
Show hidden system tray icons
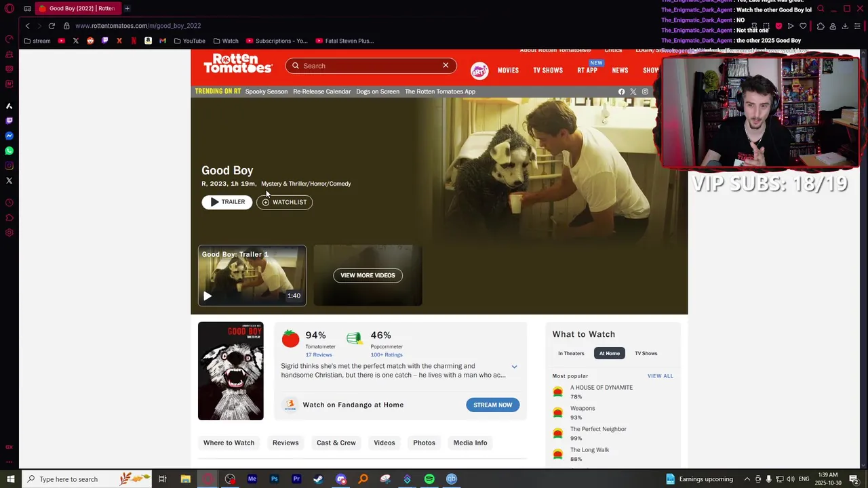[x=747, y=479]
